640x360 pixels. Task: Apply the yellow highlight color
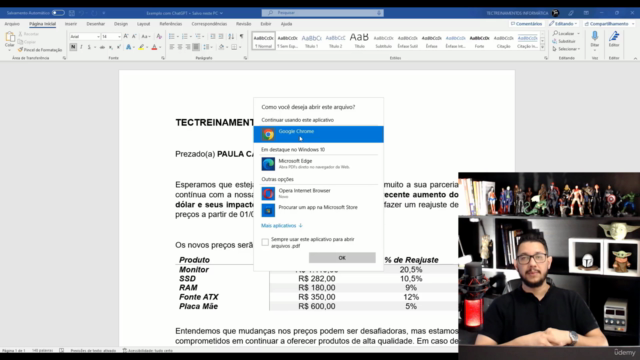coord(141,47)
